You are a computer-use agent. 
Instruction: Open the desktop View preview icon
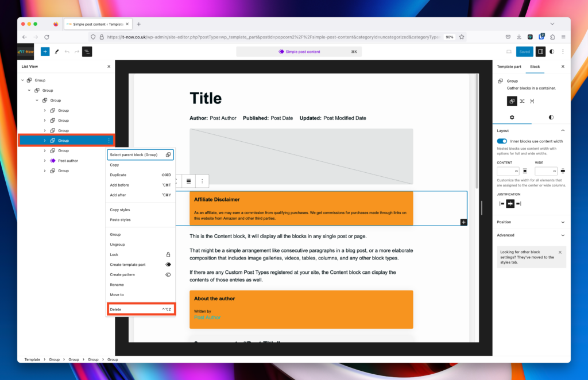(509, 52)
